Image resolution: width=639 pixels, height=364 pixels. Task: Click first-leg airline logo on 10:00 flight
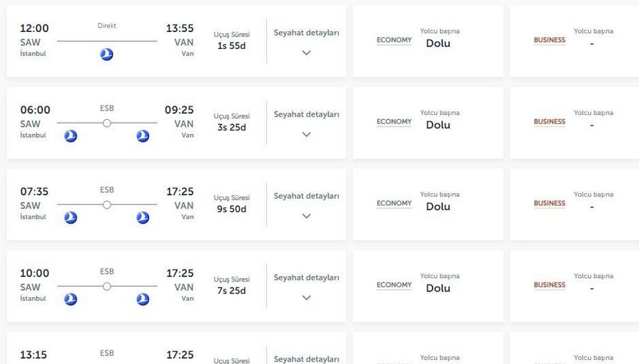click(70, 299)
